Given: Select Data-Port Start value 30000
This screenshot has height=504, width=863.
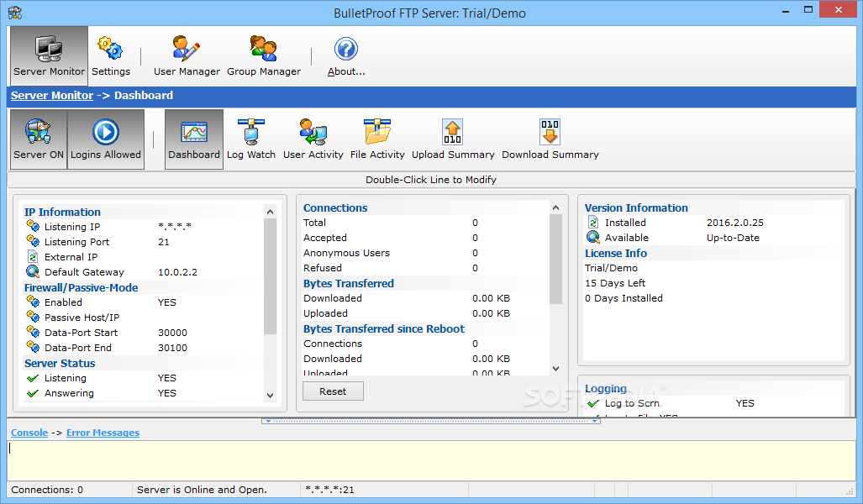Looking at the screenshot, I should click(x=173, y=333).
